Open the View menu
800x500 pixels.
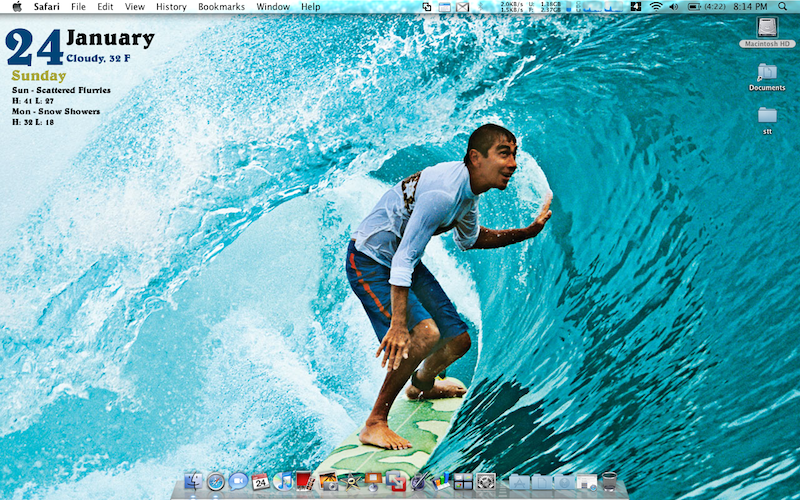(x=135, y=7)
